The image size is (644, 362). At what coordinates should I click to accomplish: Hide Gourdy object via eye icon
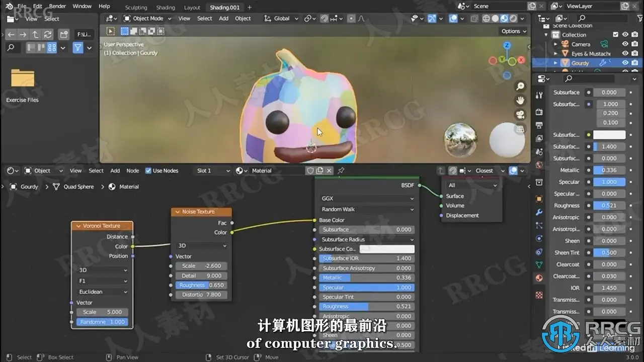[x=625, y=63]
